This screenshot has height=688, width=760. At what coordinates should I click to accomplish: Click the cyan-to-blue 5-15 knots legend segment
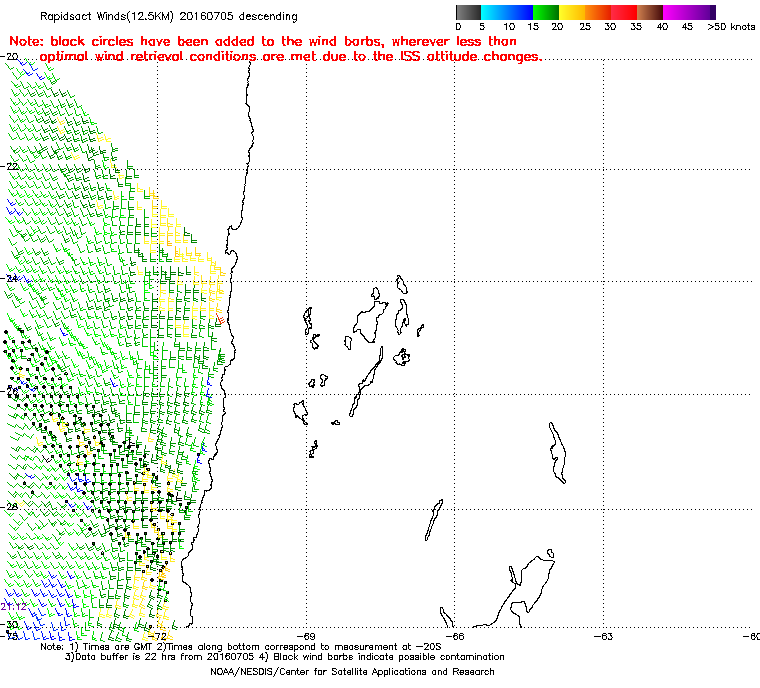[507, 12]
